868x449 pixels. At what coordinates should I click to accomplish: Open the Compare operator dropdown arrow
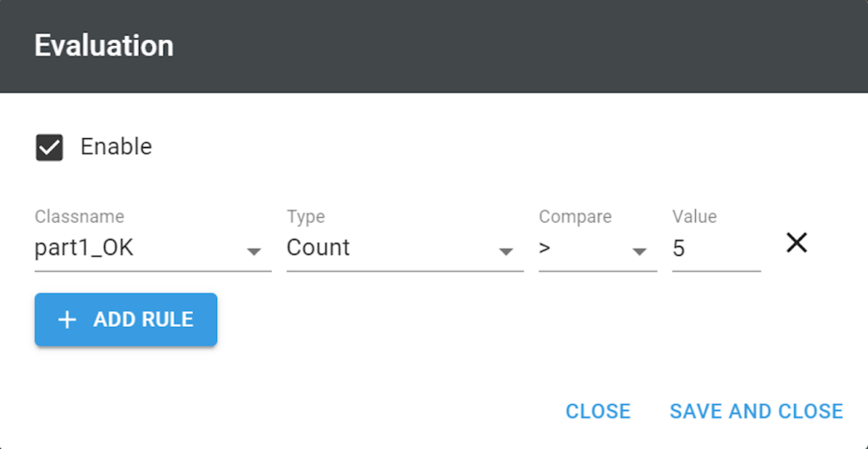click(639, 252)
